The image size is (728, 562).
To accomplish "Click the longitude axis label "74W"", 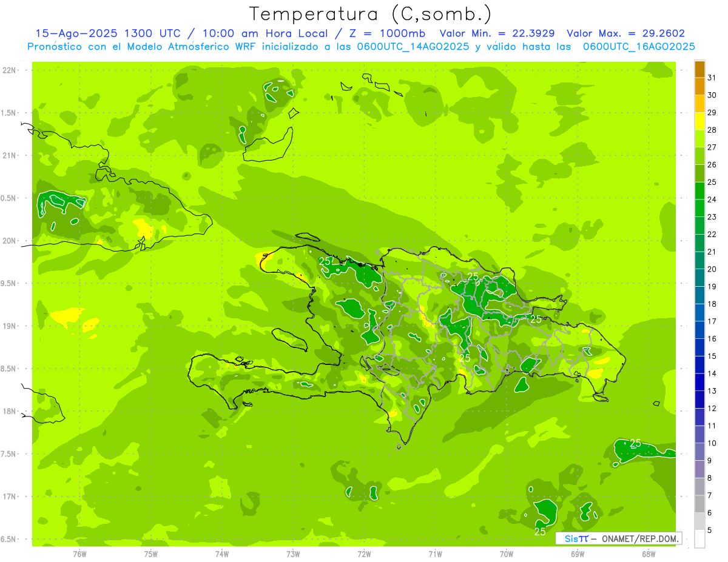I will [x=222, y=554].
